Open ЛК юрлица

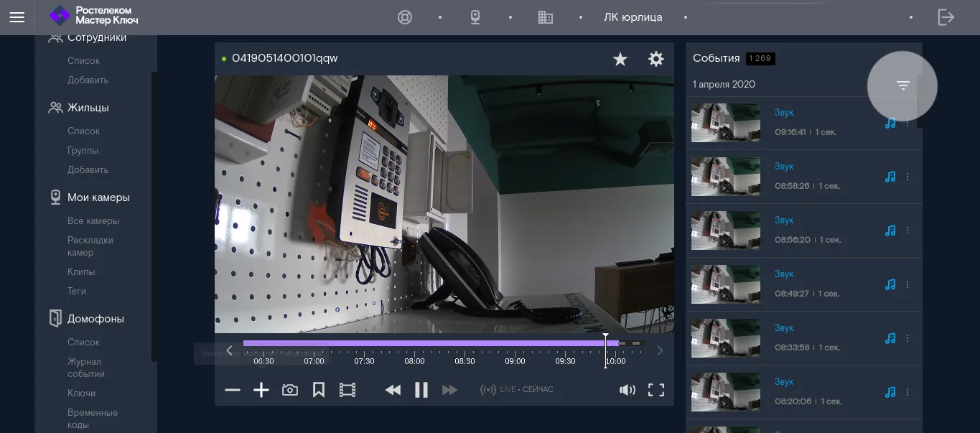point(633,17)
